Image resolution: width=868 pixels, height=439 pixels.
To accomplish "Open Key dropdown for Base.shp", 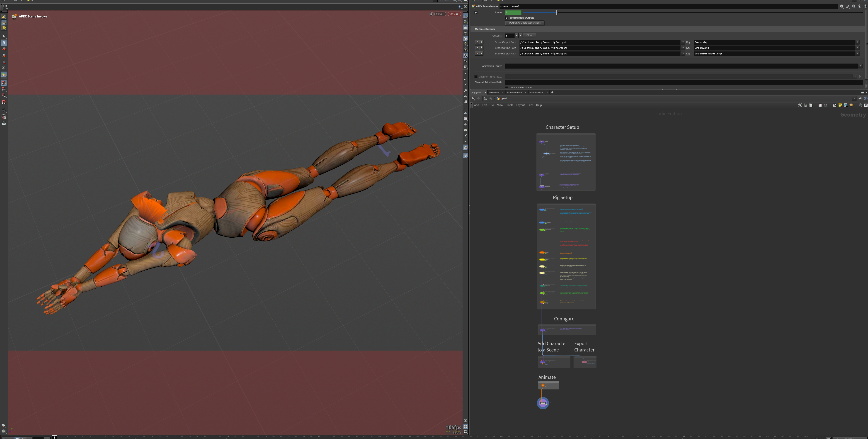I will pos(858,42).
